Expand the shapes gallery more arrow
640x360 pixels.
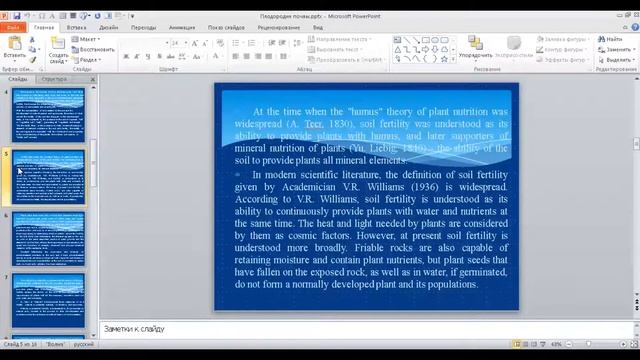tap(453, 60)
